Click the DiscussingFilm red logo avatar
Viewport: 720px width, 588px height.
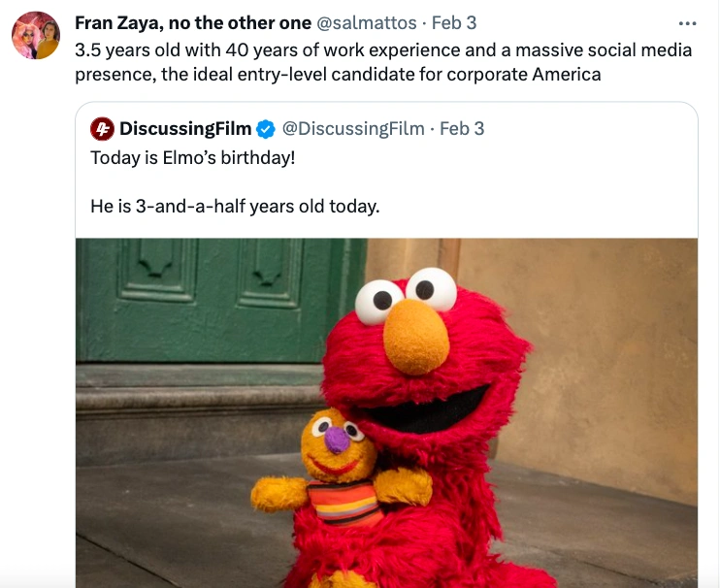point(102,128)
